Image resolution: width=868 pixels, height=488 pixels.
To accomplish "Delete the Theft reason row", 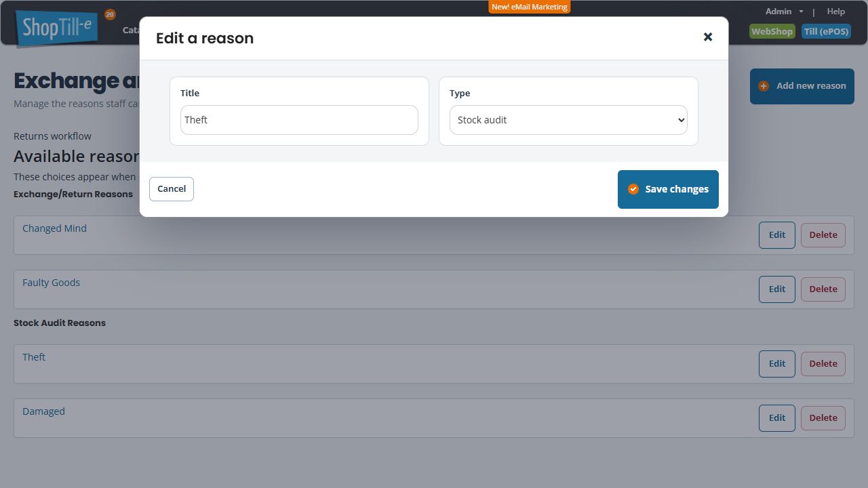I will (823, 364).
